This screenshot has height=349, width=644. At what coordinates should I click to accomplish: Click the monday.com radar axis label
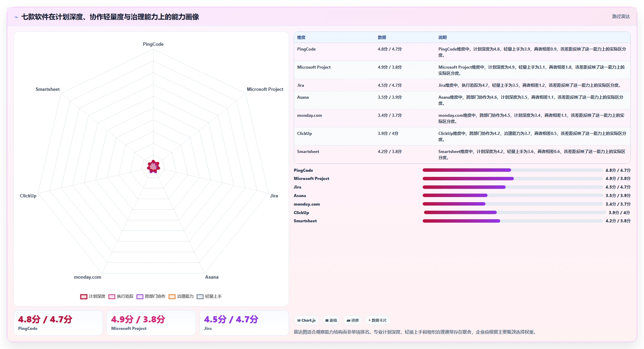[x=88, y=277]
